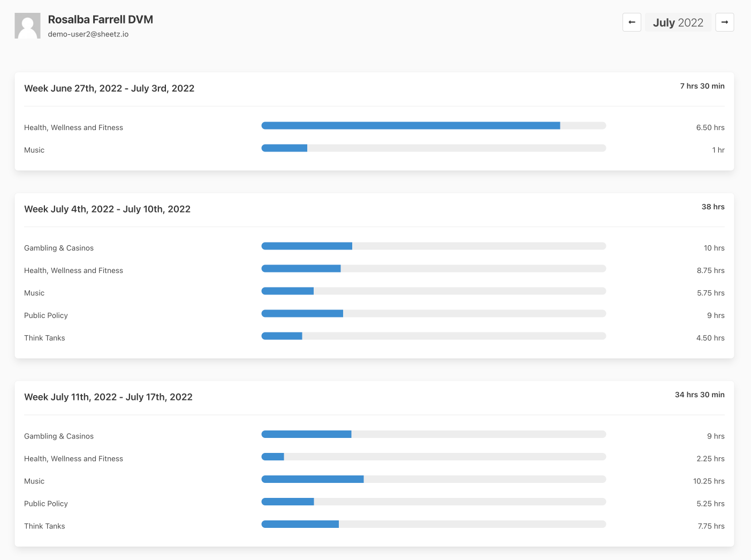This screenshot has height=560, width=751.
Task: Click Rosalba Farrell's avatar image
Action: pos(27,26)
